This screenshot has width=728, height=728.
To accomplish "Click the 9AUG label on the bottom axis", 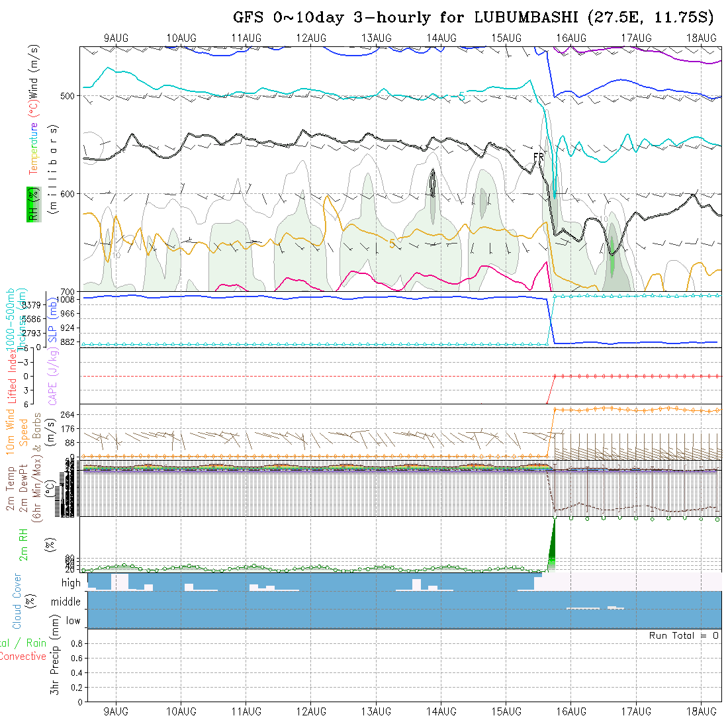I will coord(116,711).
